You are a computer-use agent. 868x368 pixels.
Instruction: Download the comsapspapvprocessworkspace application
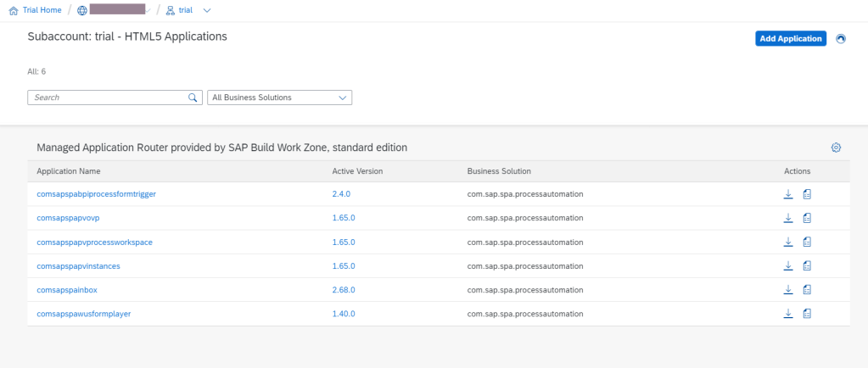pos(787,242)
